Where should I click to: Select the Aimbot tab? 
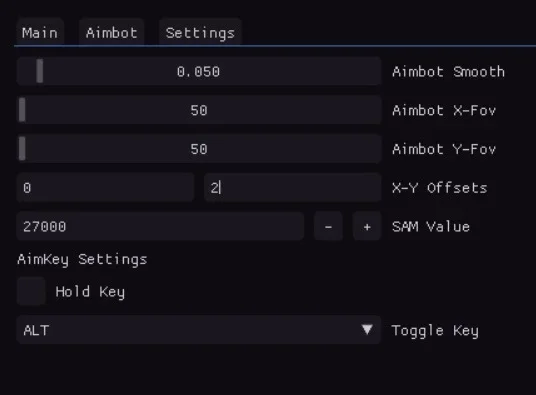[x=112, y=32]
